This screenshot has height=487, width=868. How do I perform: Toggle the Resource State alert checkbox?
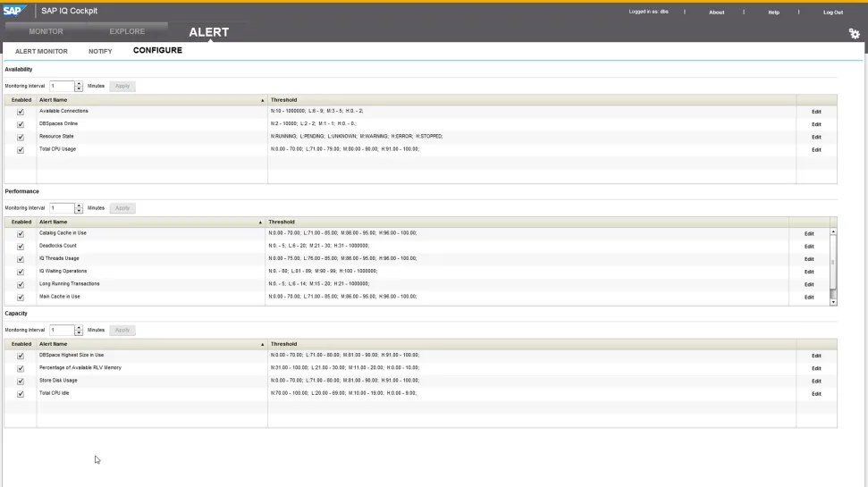coord(21,137)
